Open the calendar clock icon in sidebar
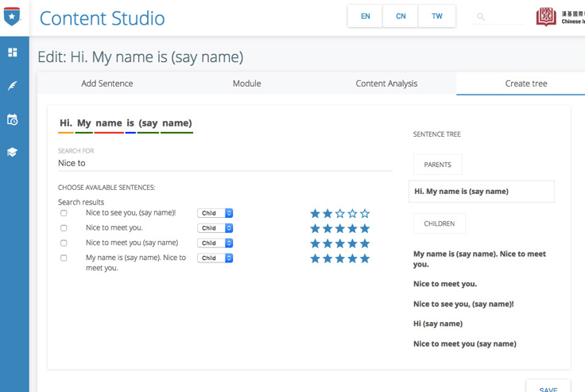The width and height of the screenshot is (585, 392). pyautogui.click(x=12, y=119)
